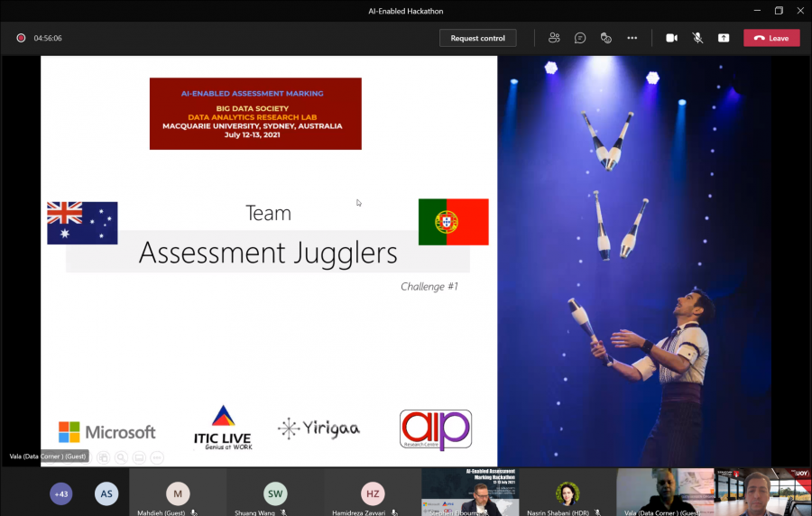Click the ITIC LIVE logo on the slide

pos(223,428)
